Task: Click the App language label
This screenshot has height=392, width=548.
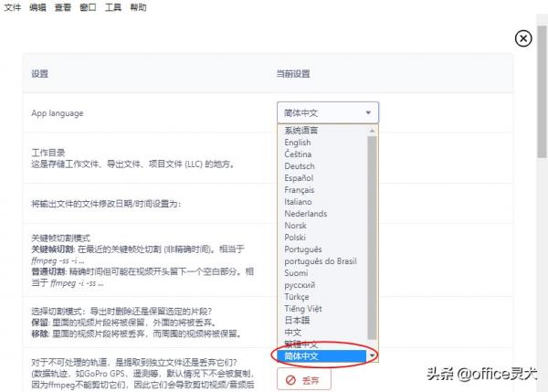Action: (58, 113)
